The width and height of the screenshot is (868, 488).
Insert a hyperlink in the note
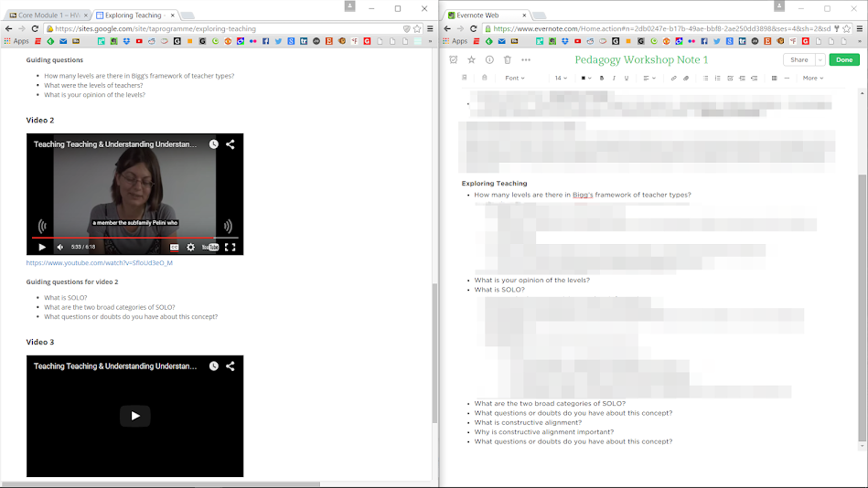674,78
